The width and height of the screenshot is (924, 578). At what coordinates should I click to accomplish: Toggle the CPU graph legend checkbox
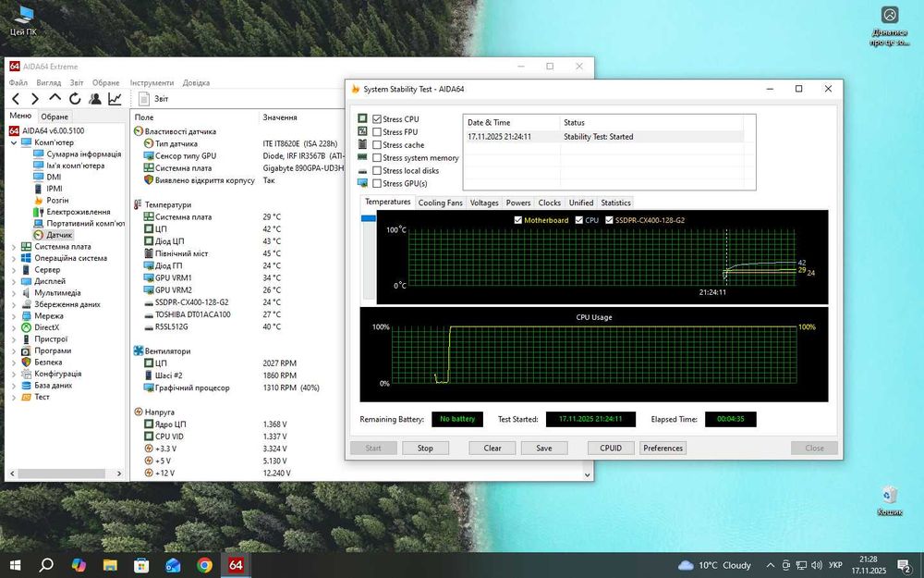pyautogui.click(x=578, y=220)
